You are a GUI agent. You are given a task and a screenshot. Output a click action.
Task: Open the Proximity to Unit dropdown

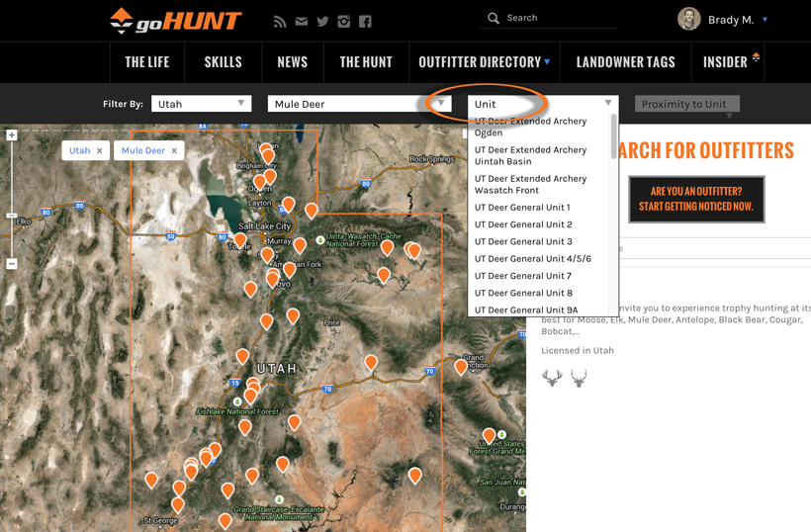(x=686, y=104)
